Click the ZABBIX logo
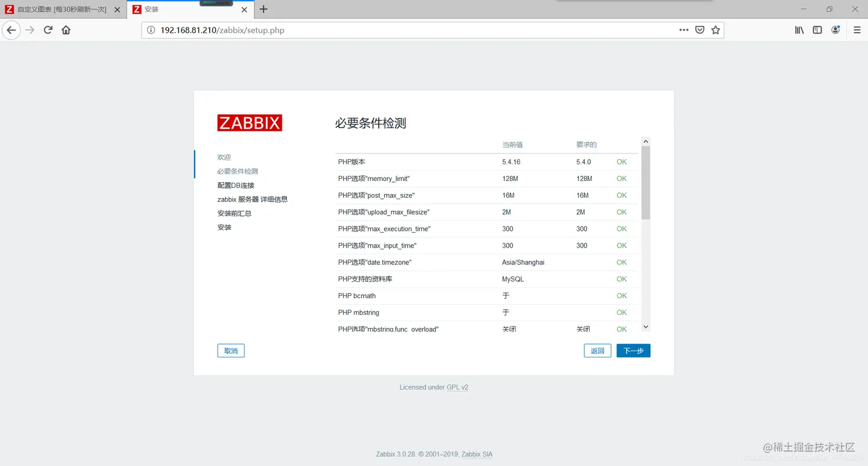The width and height of the screenshot is (868, 466). [250, 123]
